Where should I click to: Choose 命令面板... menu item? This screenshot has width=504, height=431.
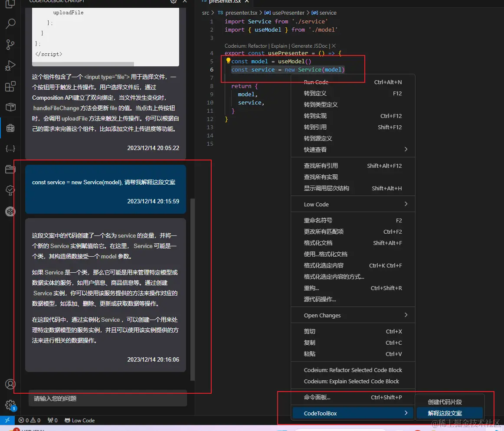[353, 397]
